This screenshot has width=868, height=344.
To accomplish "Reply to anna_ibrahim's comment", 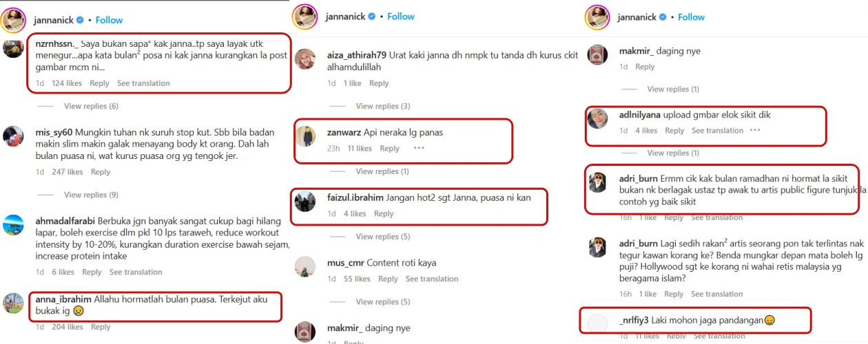I will (101, 327).
